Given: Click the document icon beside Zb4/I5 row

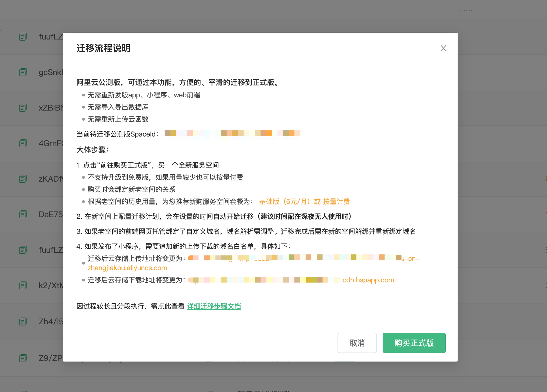Looking at the screenshot, I should coord(23,321).
